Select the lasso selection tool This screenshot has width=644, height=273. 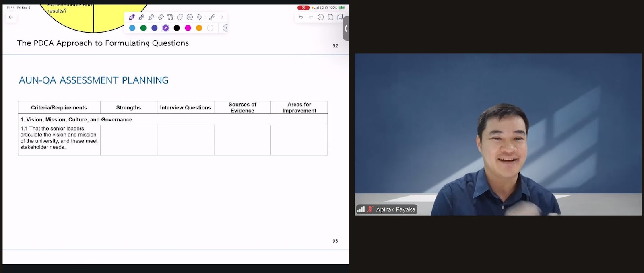point(180,17)
